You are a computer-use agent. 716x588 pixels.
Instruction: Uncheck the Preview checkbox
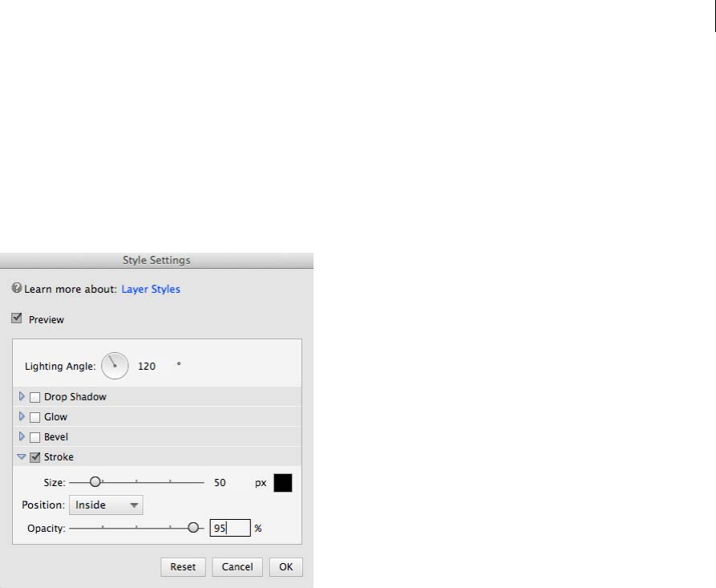(x=17, y=318)
